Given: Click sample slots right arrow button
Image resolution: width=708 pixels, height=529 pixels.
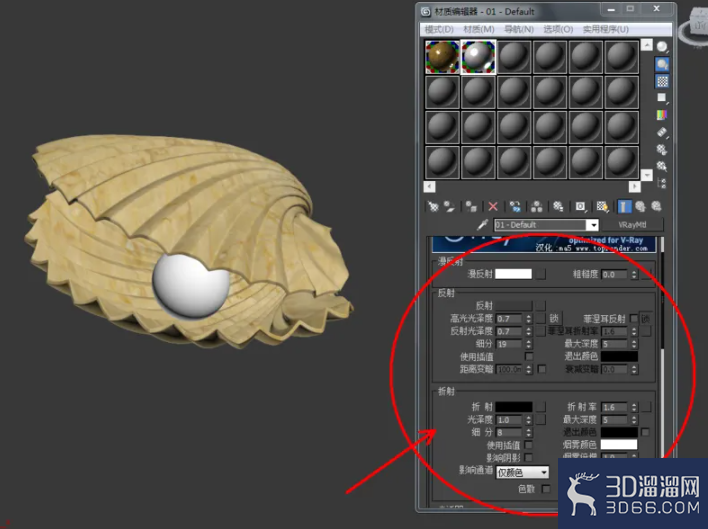Looking at the screenshot, I should point(634,186).
